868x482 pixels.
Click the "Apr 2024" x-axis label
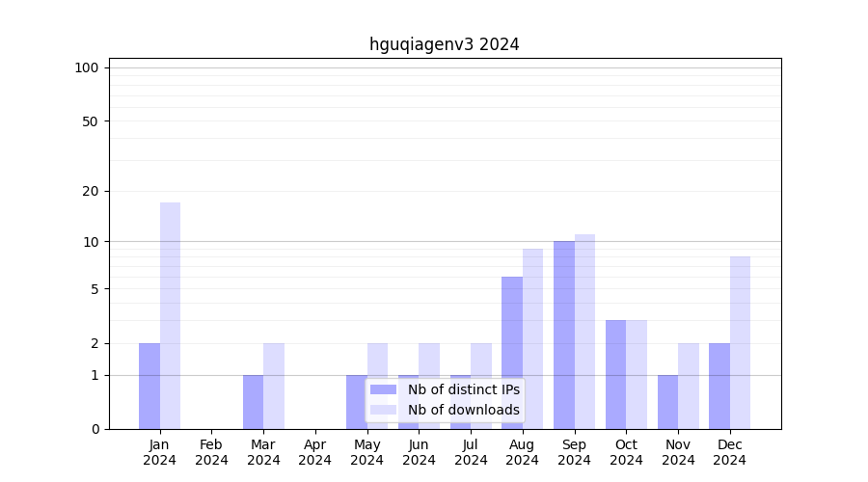tap(315, 452)
